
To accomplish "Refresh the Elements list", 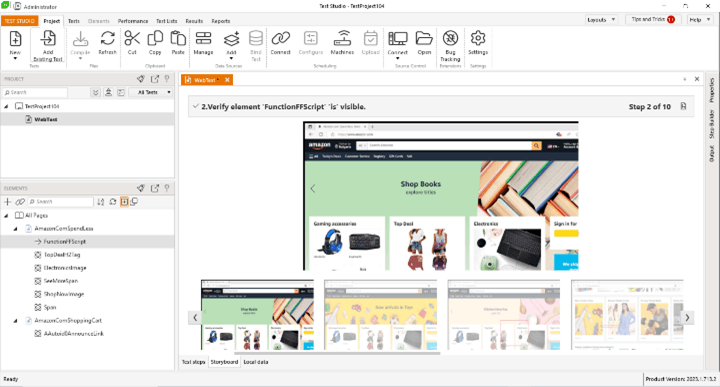I will 113,202.
